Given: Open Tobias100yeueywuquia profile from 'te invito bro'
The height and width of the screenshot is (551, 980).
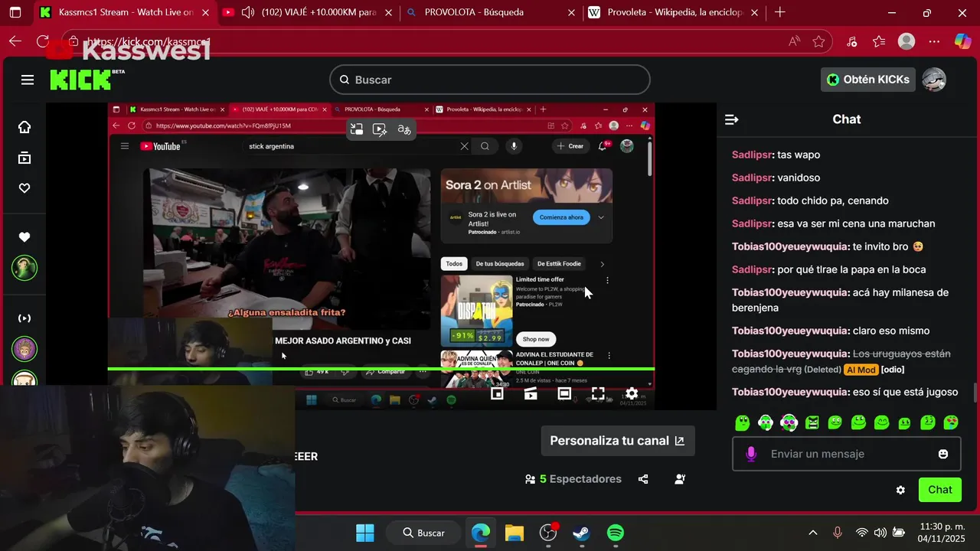Looking at the screenshot, I should pos(789,246).
